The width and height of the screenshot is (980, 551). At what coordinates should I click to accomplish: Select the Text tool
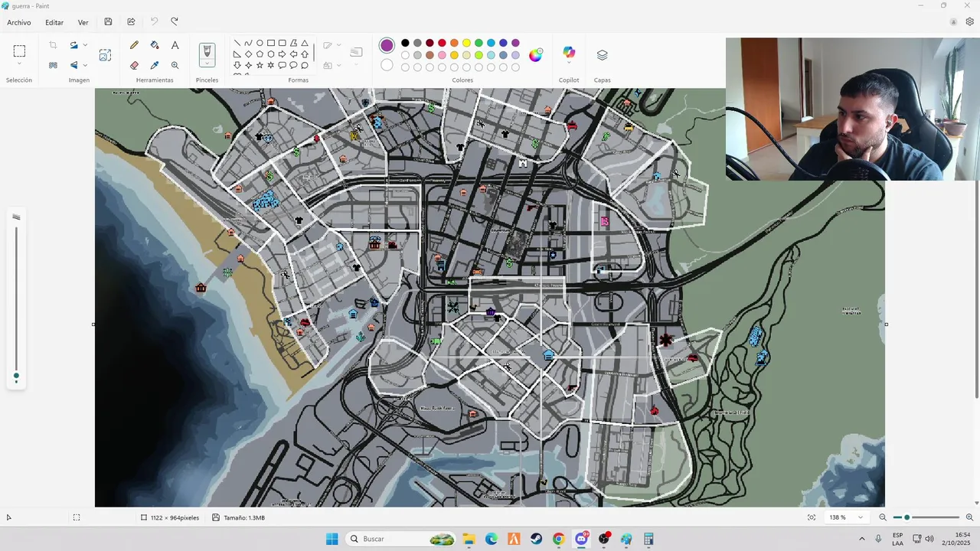coord(175,45)
